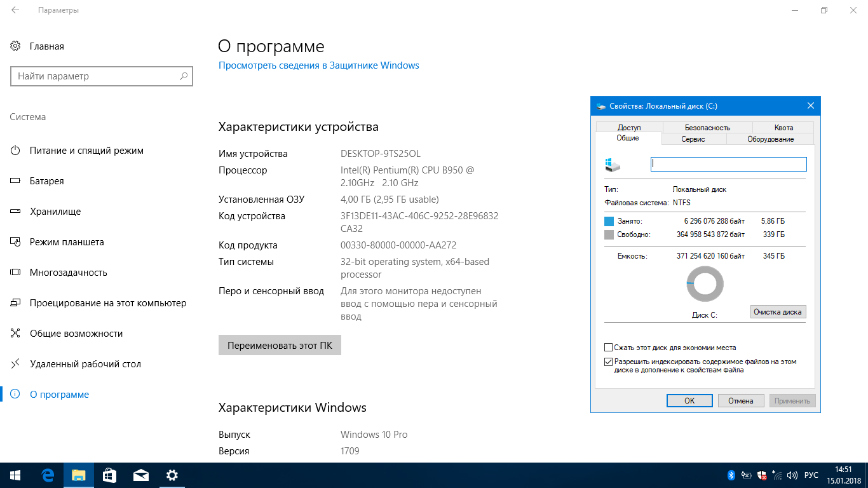Click the device name DESKTOP-9TS25OL
The image size is (868, 488).
pyautogui.click(x=381, y=154)
